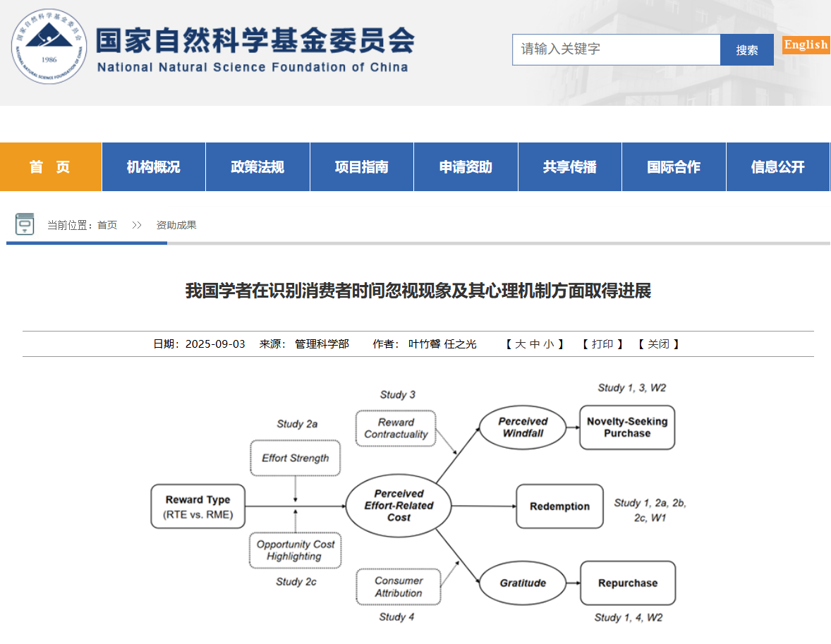
Task: Open the 机构概况 menu item
Action: (154, 167)
